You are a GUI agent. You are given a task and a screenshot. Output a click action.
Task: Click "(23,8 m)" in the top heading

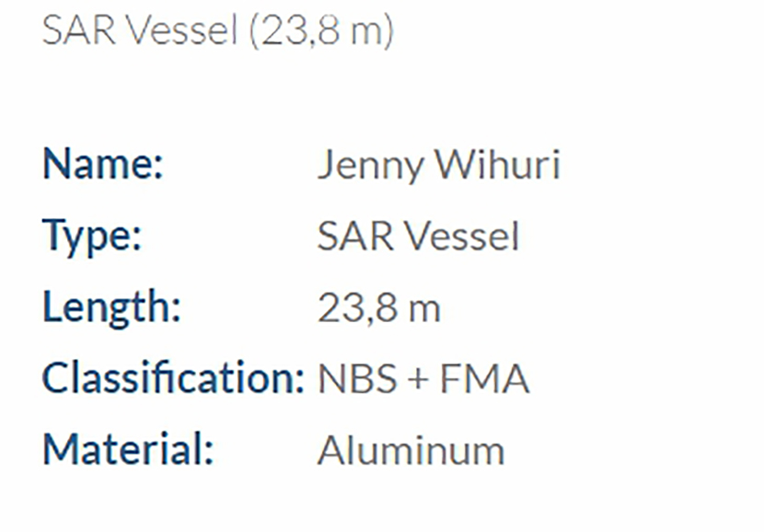322,31
